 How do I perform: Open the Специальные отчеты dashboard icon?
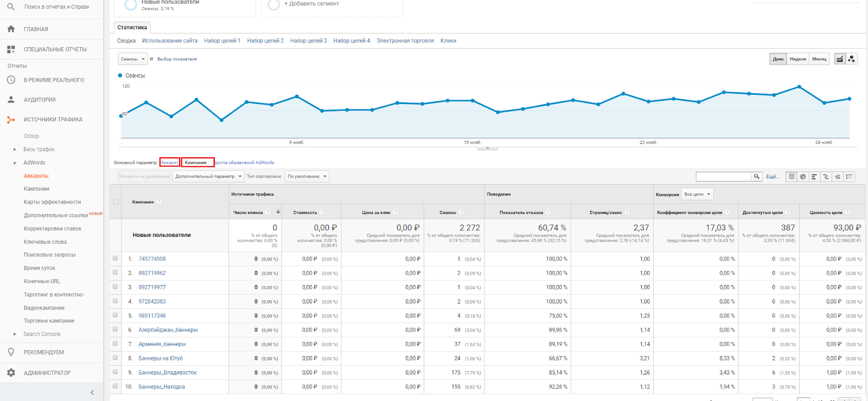11,49
